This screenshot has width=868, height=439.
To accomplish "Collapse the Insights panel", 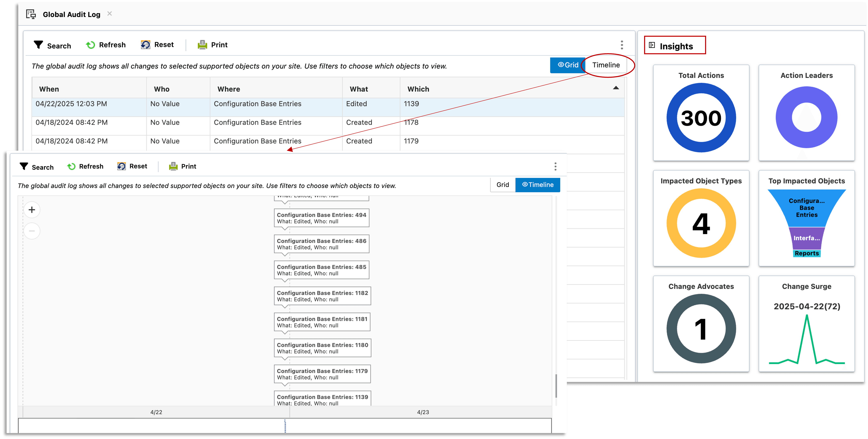I will [652, 45].
